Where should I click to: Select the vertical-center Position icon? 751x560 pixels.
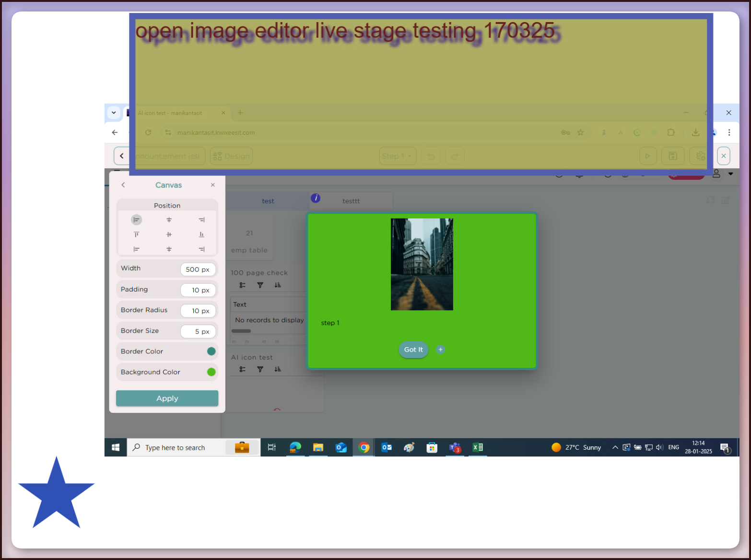(169, 234)
